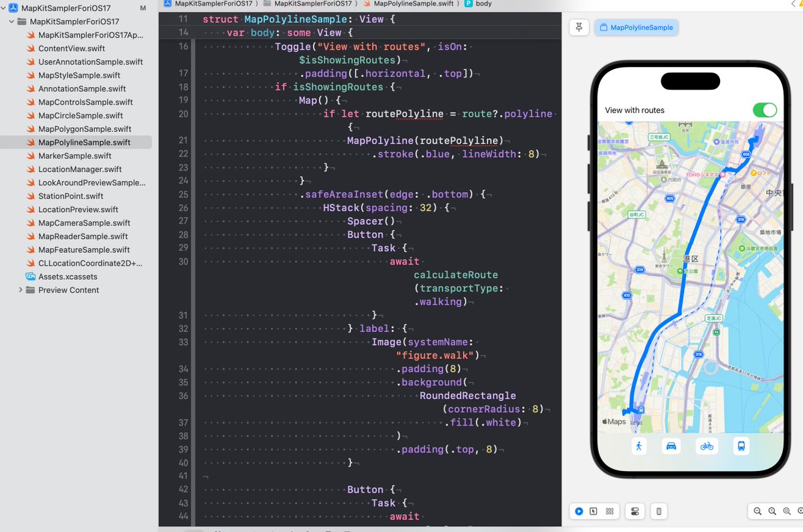The width and height of the screenshot is (803, 532).
Task: Expand the Preview Content folder
Action: point(21,290)
